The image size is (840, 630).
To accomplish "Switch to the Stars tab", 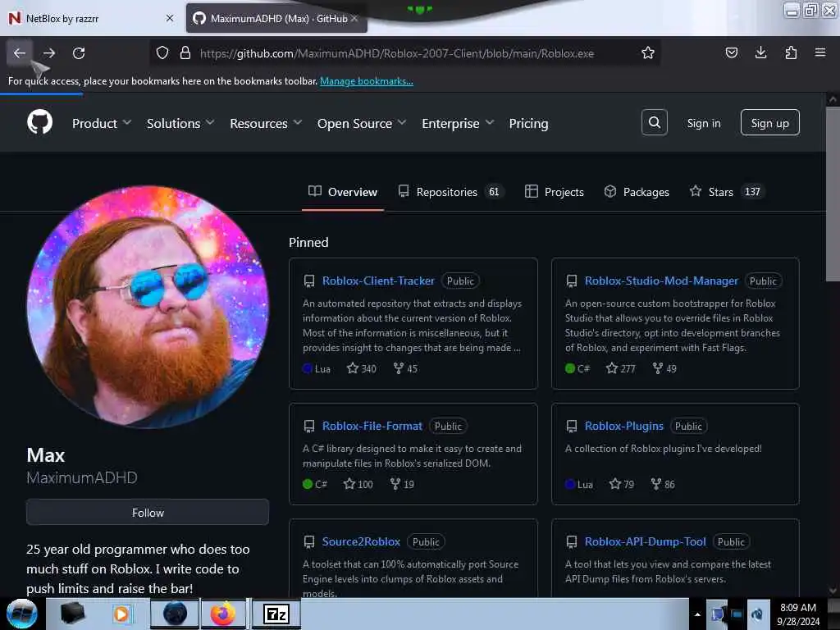I will (727, 192).
